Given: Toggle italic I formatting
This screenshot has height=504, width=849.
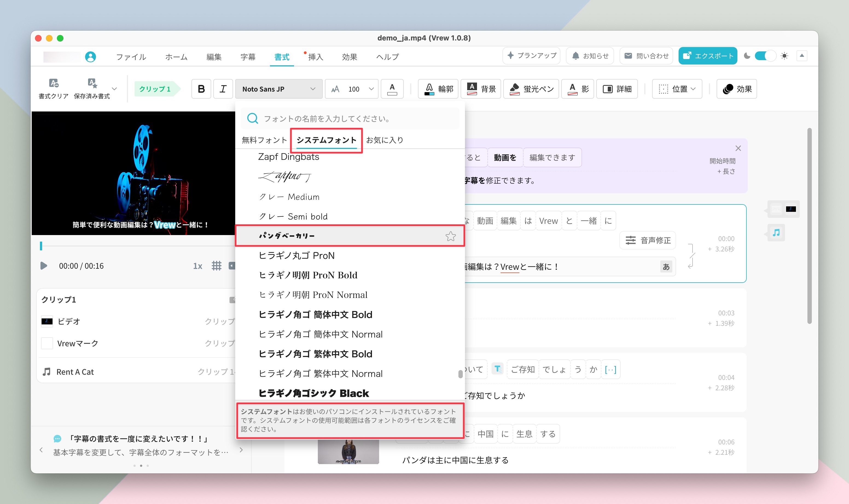Looking at the screenshot, I should pyautogui.click(x=223, y=89).
